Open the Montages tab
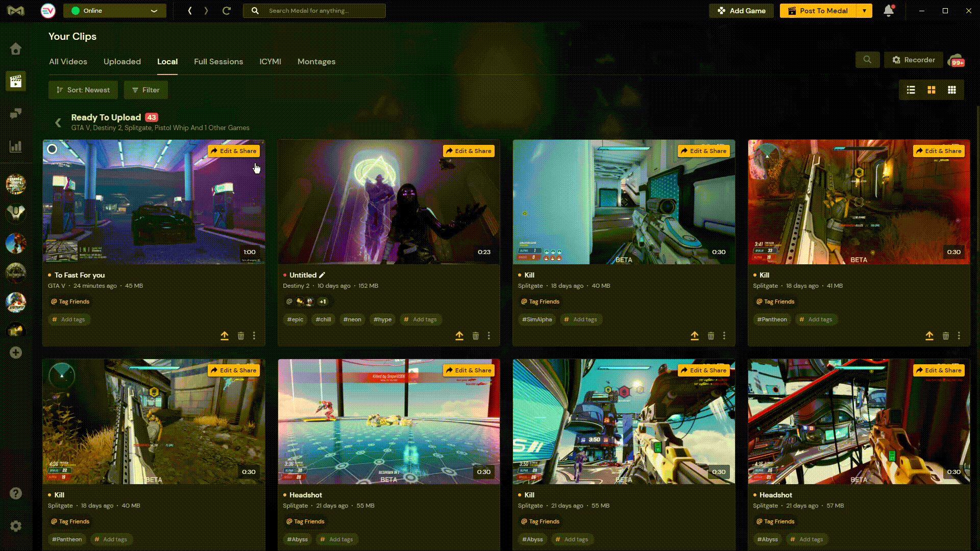The width and height of the screenshot is (980, 551). pyautogui.click(x=316, y=62)
